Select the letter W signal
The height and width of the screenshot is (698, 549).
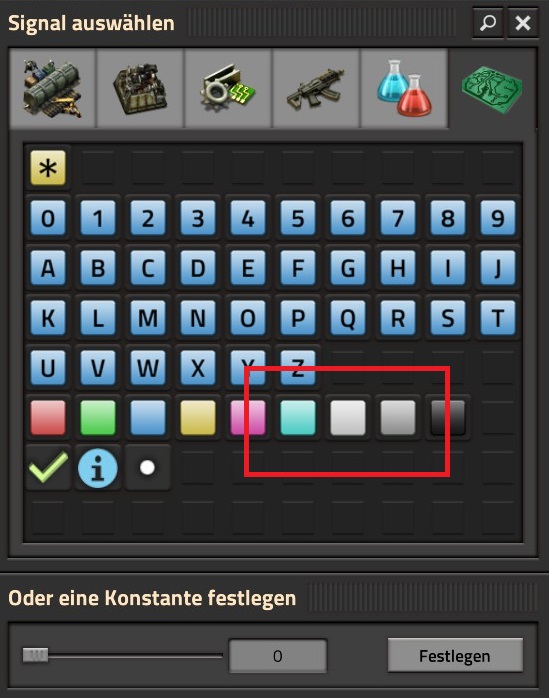click(x=148, y=367)
